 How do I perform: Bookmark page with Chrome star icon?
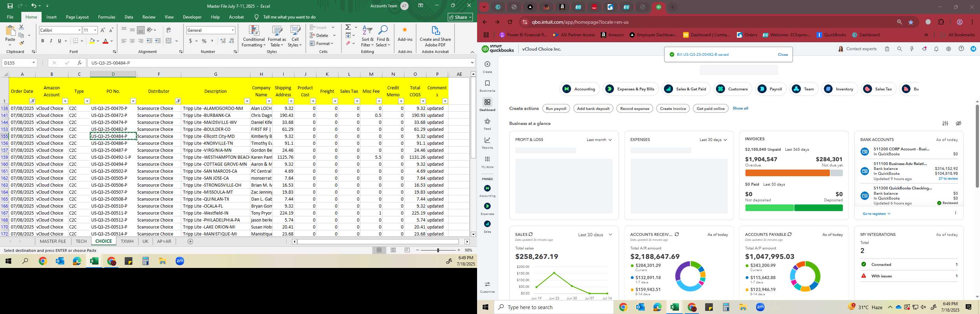pyautogui.click(x=911, y=22)
